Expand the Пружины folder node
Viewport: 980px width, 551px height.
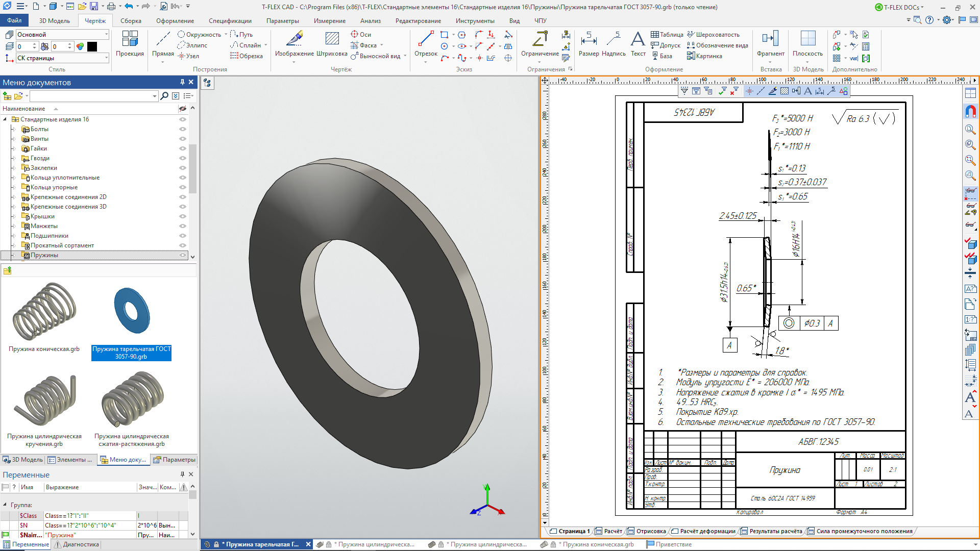(13, 255)
